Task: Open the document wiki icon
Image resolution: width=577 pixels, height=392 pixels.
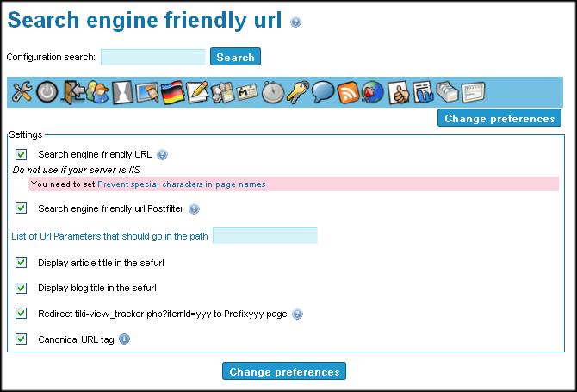Action: 423,92
